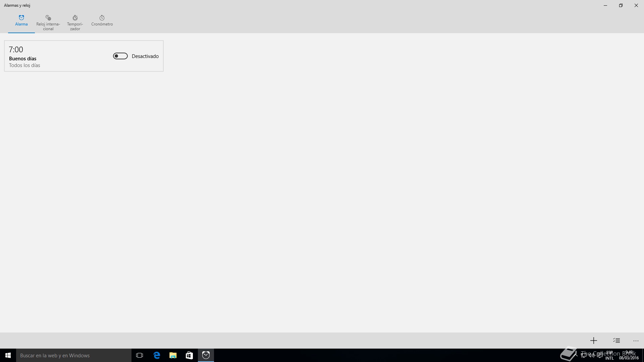Close the Alarmas y reloj window
Image resolution: width=644 pixels, height=362 pixels.
(636, 5)
